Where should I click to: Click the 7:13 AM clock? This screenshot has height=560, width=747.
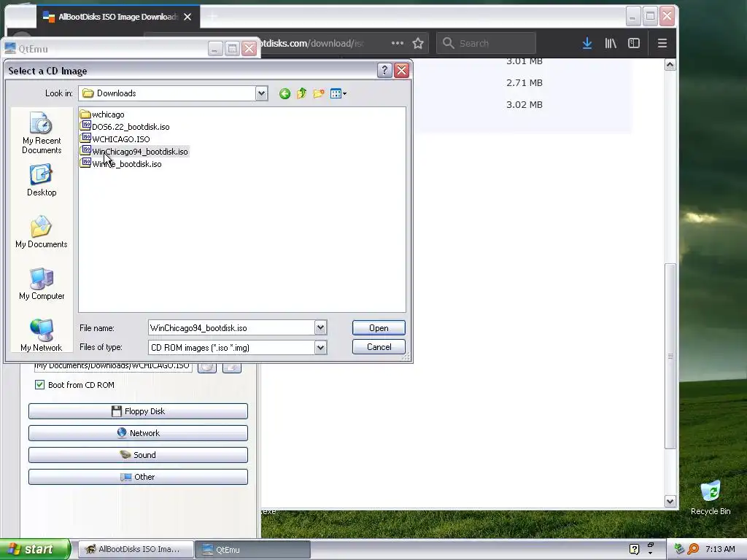click(x=720, y=550)
